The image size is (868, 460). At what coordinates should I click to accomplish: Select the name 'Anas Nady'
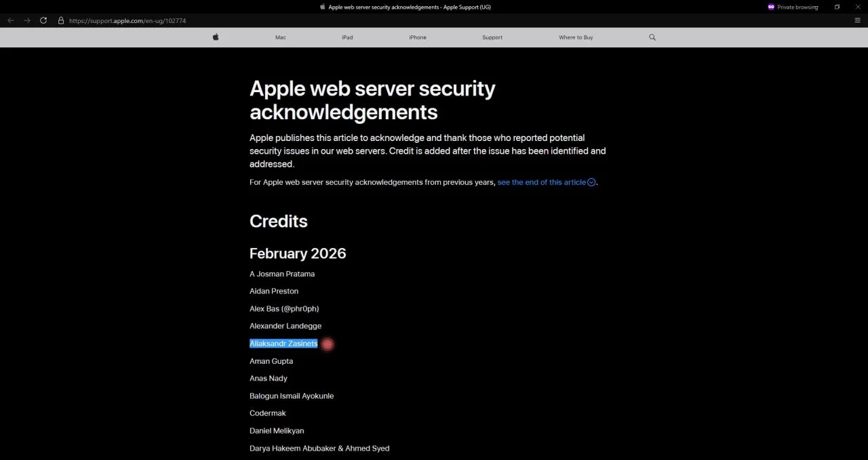[269, 378]
